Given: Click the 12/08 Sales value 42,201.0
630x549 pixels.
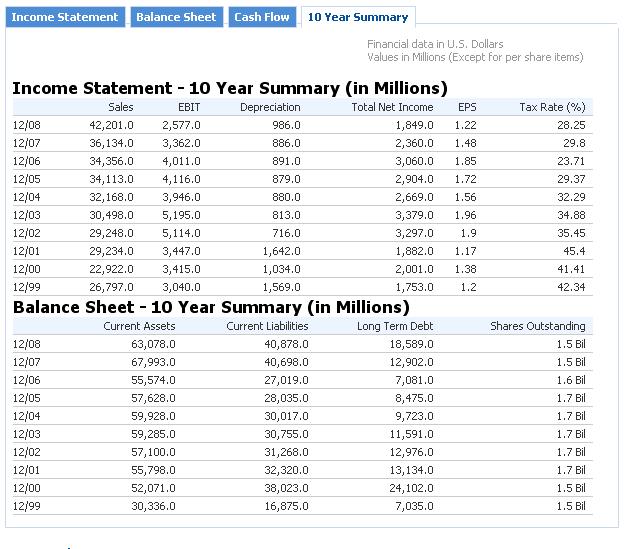Looking at the screenshot, I should (x=111, y=125).
